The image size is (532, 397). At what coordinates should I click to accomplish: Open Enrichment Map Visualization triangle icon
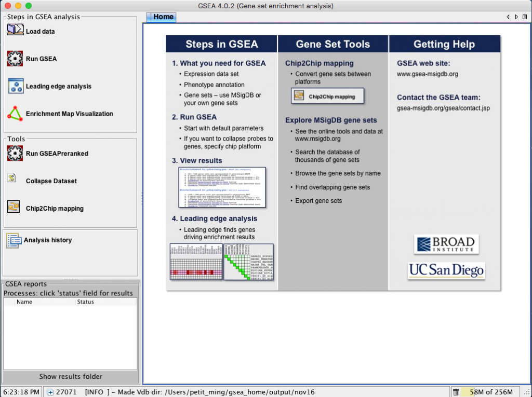[16, 114]
